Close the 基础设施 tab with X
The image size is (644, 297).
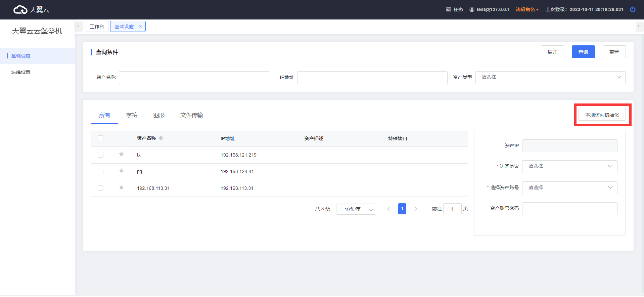140,27
